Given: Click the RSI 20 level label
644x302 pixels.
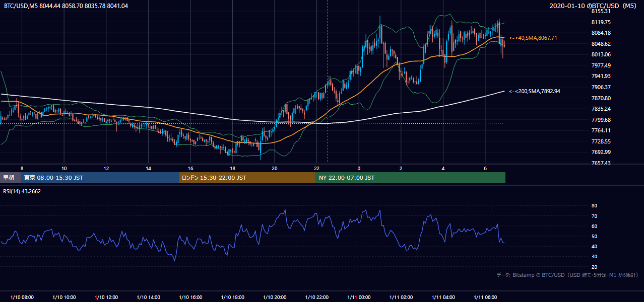Looking at the screenshot, I should click(594, 267).
